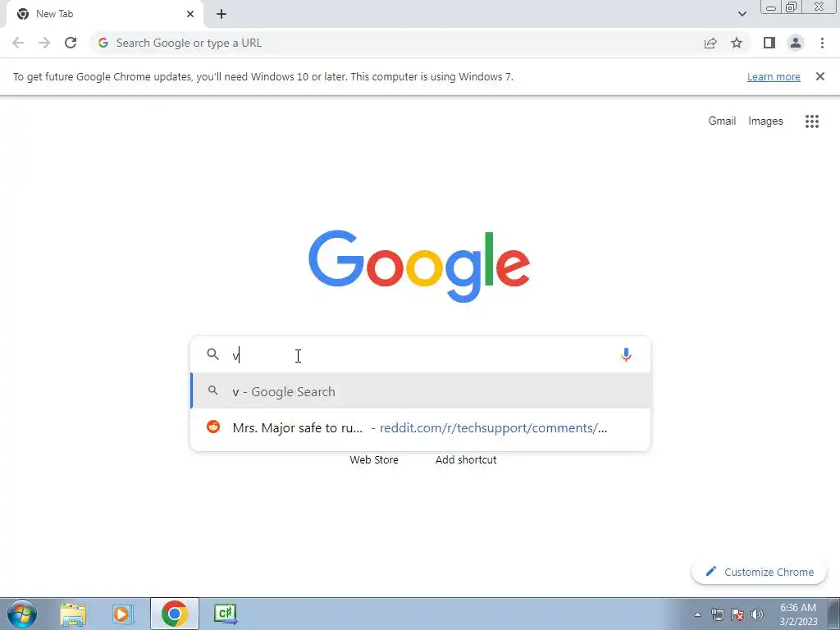
Task: Open Google Images link
Action: click(765, 121)
